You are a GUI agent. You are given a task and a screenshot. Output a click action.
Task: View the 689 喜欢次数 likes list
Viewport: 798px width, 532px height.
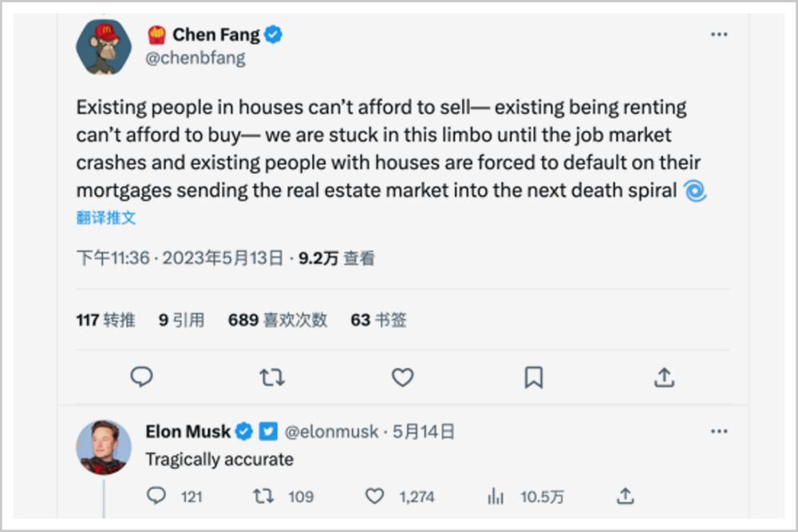[x=278, y=320]
